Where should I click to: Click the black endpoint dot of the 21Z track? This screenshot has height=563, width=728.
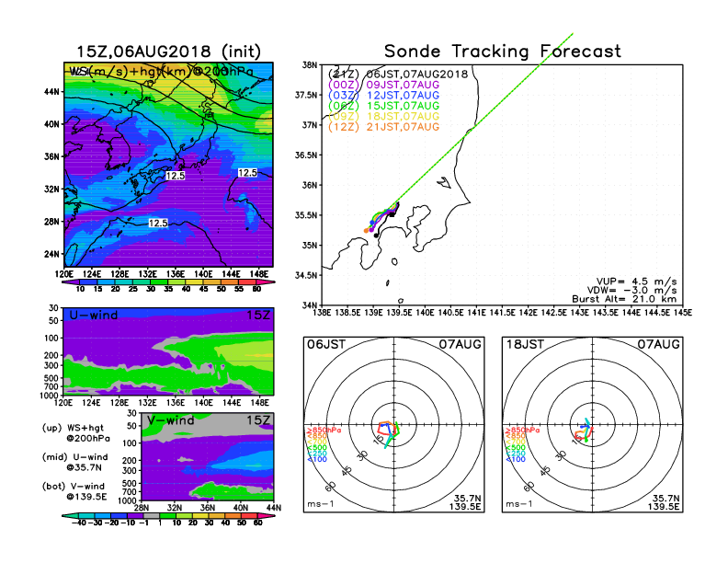coord(376,236)
